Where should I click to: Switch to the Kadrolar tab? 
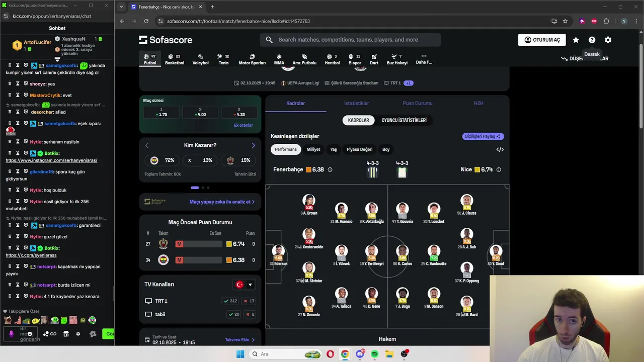(295, 103)
